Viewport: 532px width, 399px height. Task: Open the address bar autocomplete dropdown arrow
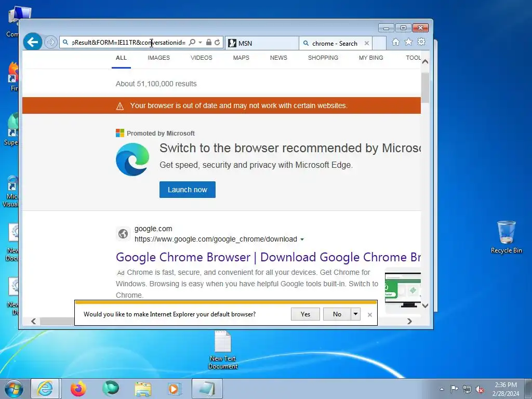(x=200, y=43)
